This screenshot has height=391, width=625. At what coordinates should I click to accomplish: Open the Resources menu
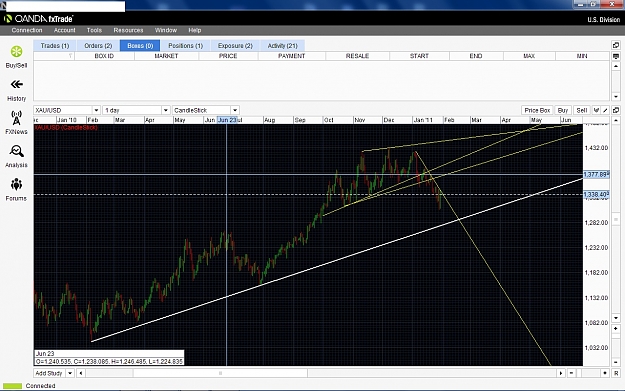128,30
